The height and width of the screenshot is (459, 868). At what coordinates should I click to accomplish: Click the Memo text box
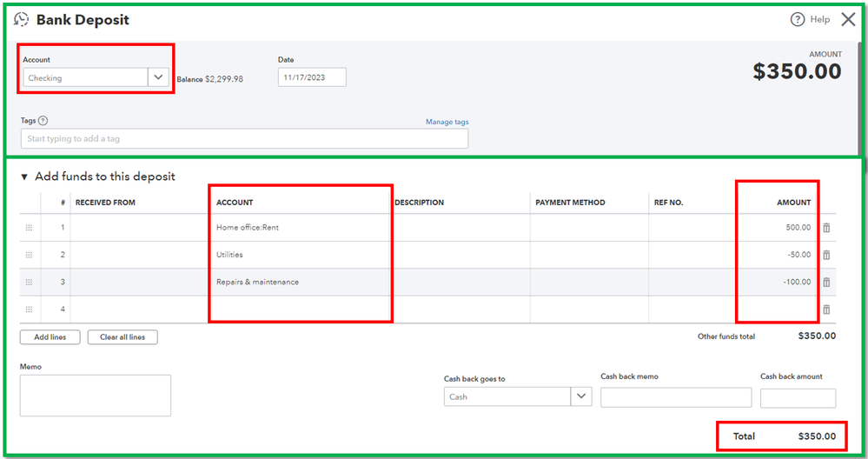pyautogui.click(x=96, y=396)
